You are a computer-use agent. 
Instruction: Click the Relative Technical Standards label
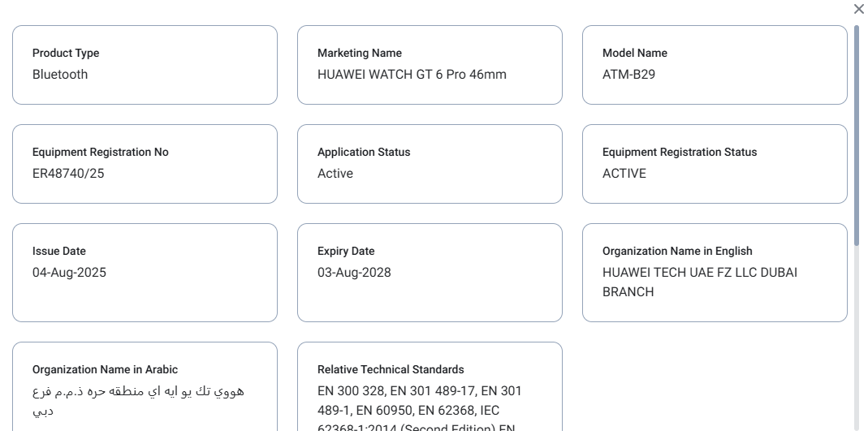click(391, 369)
